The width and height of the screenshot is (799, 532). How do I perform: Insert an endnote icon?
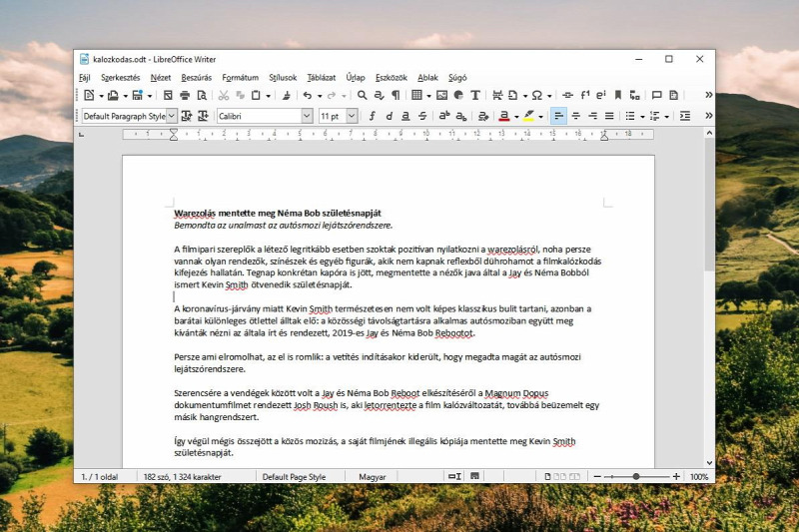(601, 95)
